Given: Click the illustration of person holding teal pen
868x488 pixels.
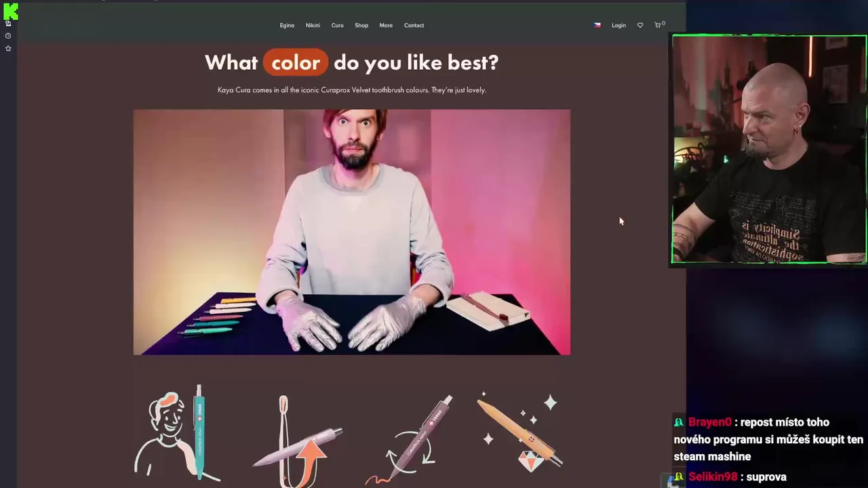Looking at the screenshot, I should pos(178,432).
